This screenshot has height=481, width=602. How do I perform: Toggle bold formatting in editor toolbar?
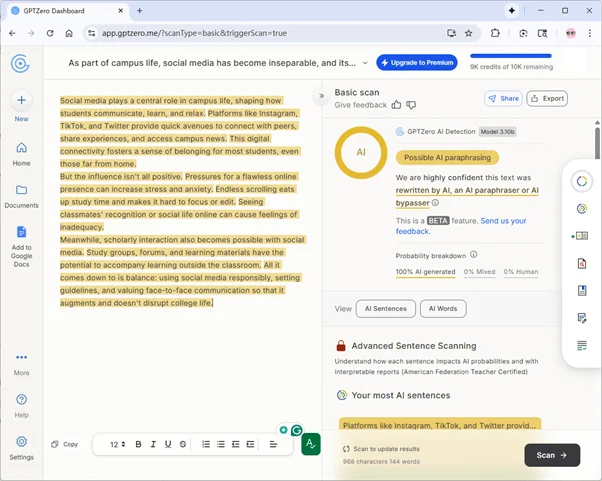[x=139, y=444]
